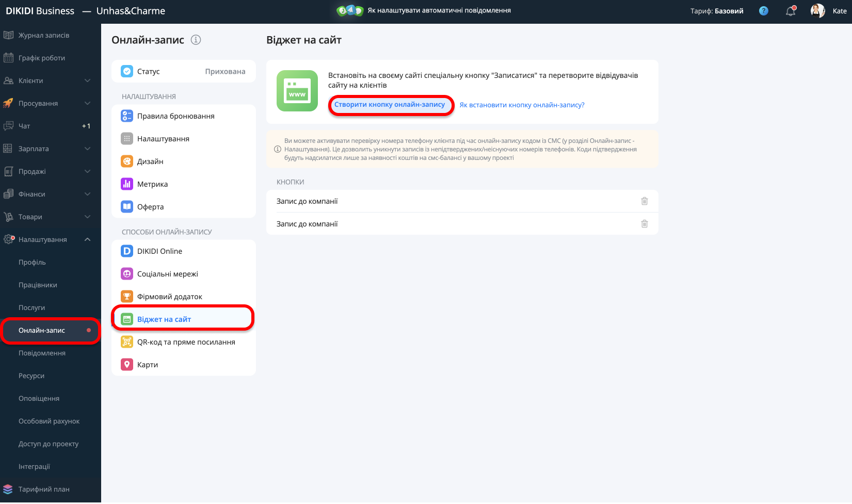Image resolution: width=852 pixels, height=504 pixels.
Task: Click the Оферта book icon
Action: click(127, 207)
